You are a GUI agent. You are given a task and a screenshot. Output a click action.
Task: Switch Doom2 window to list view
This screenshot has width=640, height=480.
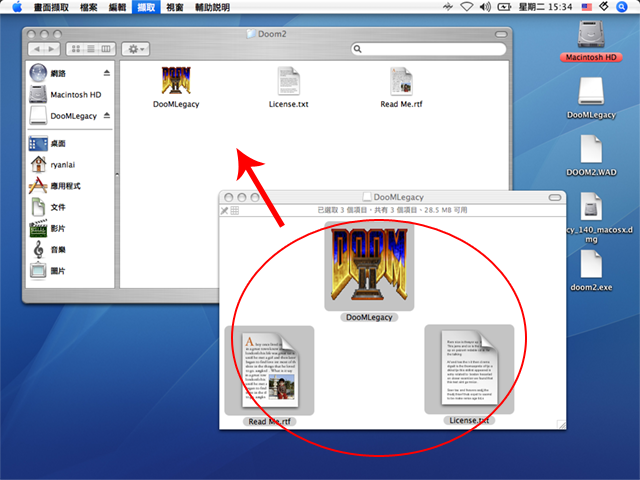pyautogui.click(x=91, y=49)
